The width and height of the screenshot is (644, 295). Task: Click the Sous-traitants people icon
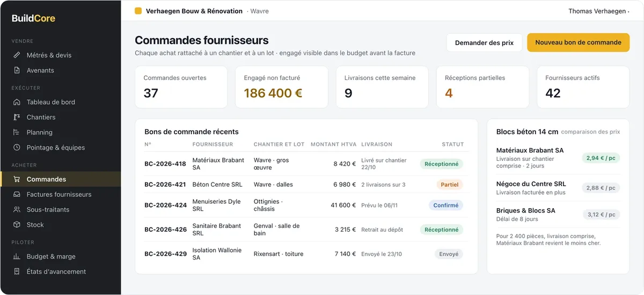(17, 210)
